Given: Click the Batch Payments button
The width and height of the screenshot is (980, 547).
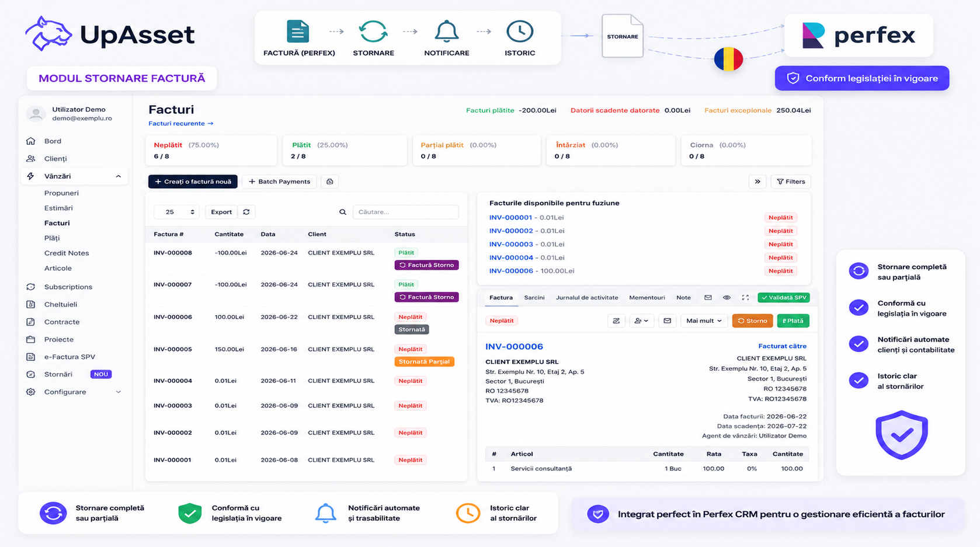Looking at the screenshot, I should 279,182.
